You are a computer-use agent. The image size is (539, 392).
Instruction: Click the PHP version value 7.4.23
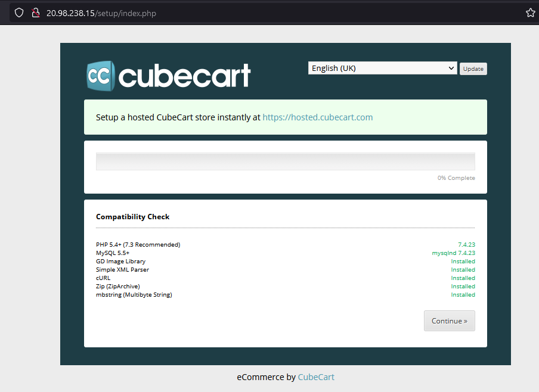[x=466, y=245]
